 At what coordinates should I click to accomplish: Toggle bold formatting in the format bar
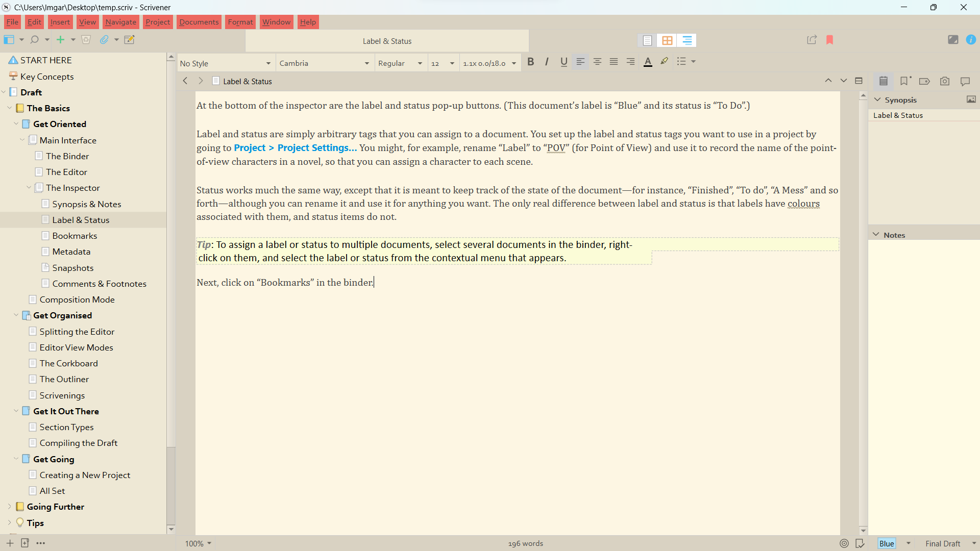click(531, 62)
